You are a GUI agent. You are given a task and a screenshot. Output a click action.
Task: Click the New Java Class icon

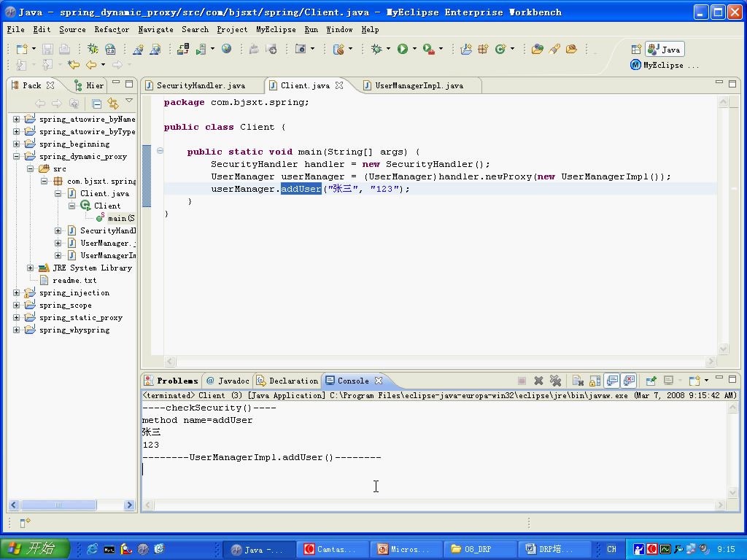(x=500, y=49)
